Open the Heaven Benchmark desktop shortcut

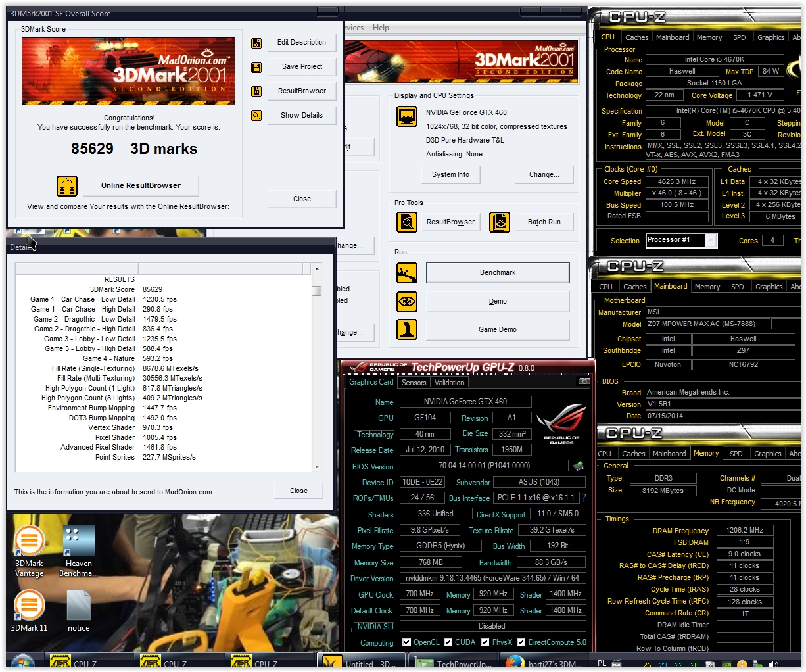(78, 552)
